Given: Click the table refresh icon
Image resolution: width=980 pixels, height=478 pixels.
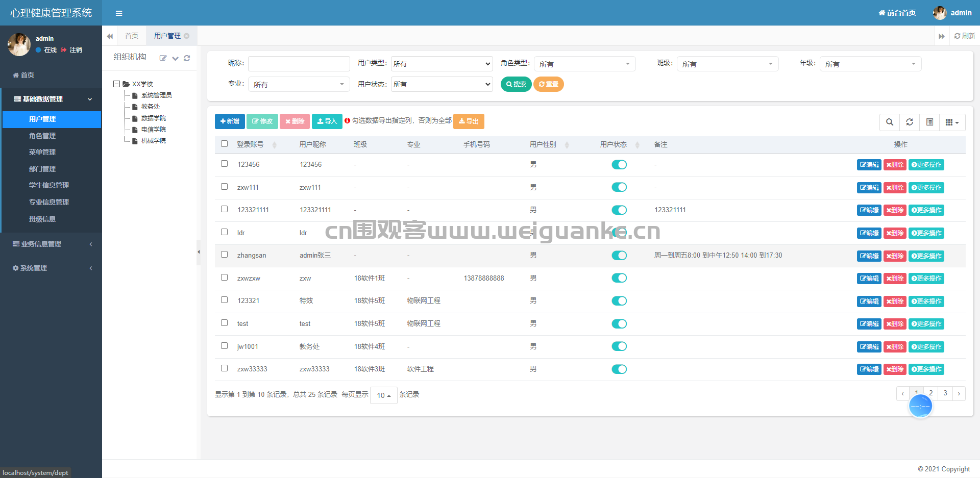Looking at the screenshot, I should click(910, 122).
